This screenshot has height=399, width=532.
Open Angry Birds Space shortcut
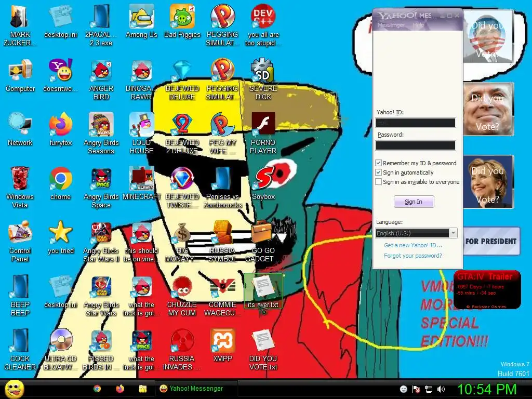(x=101, y=188)
